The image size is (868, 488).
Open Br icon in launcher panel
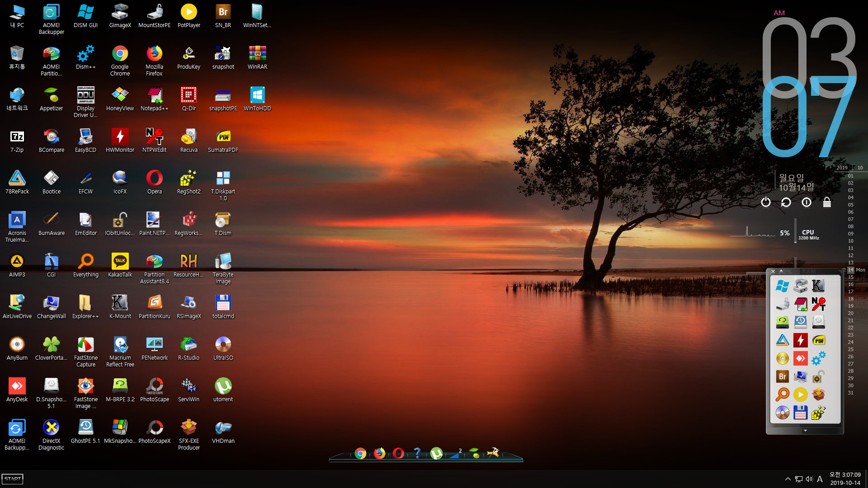click(x=782, y=376)
